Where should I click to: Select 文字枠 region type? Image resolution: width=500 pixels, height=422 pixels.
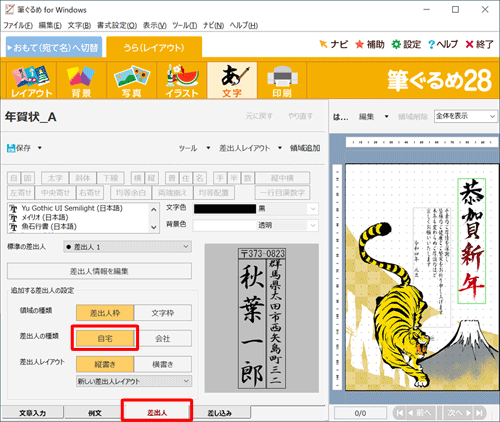163,313
